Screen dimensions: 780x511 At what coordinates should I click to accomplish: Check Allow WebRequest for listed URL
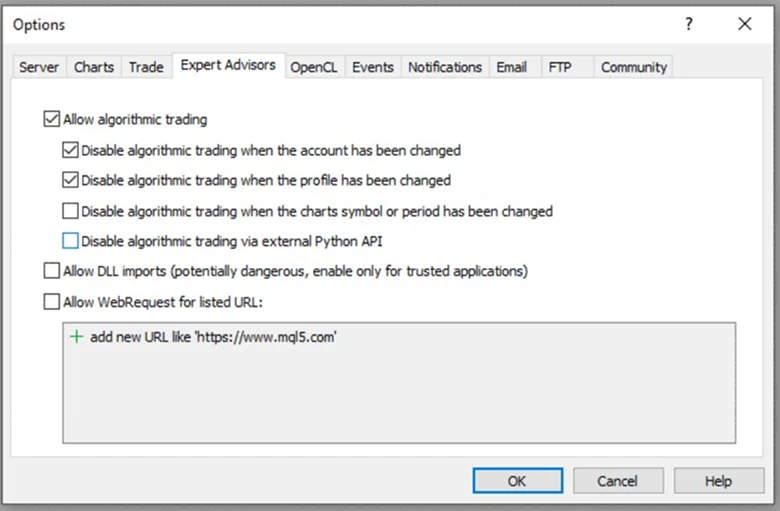pyautogui.click(x=52, y=302)
